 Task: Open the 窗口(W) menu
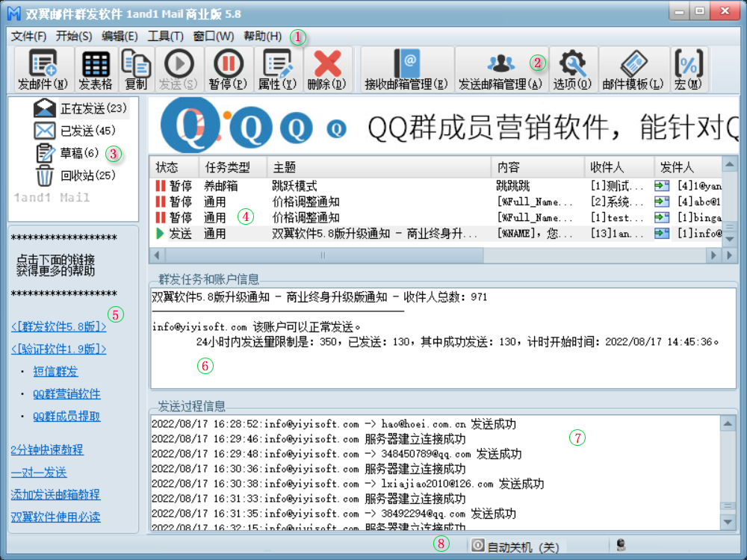click(x=214, y=36)
